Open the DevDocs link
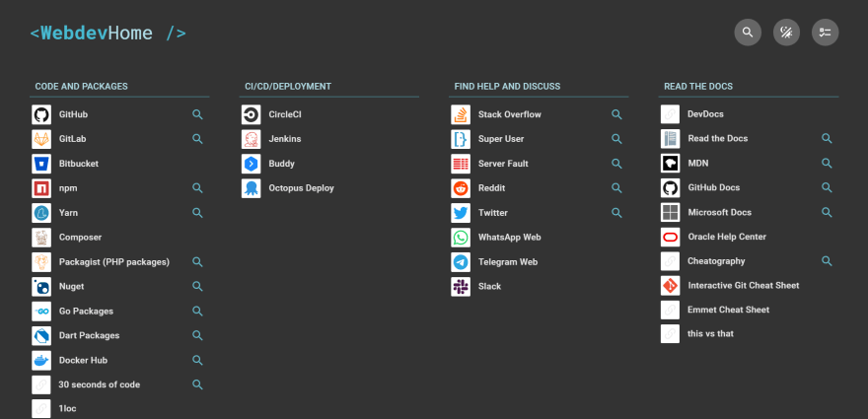This screenshot has height=419, width=868. (x=705, y=114)
